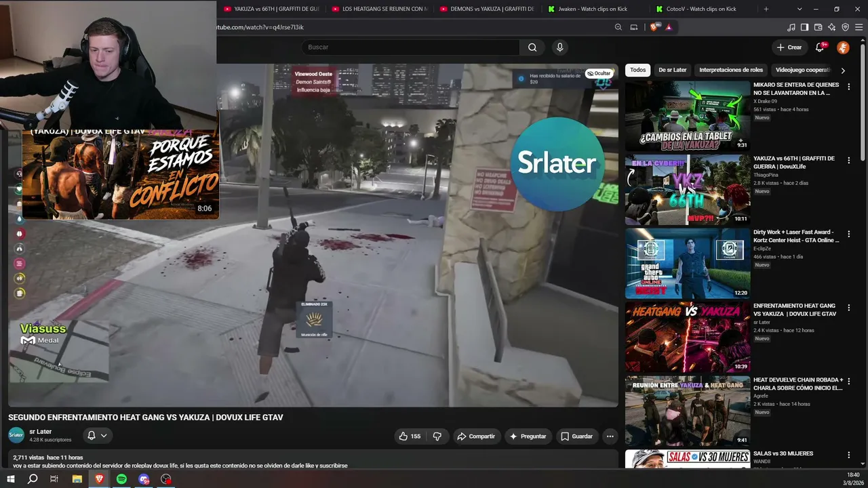This screenshot has width=868, height=488.
Task: Toggle the browser sidebar panel icon
Action: 804,27
